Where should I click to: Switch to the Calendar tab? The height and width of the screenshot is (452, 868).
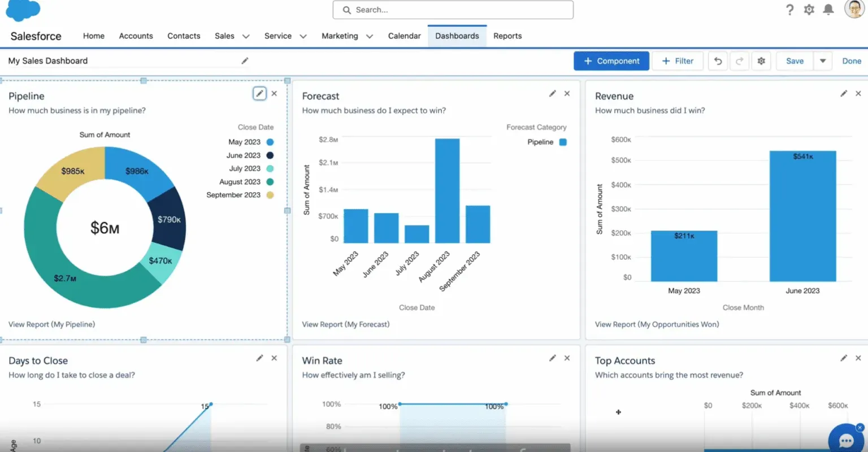pyautogui.click(x=404, y=36)
